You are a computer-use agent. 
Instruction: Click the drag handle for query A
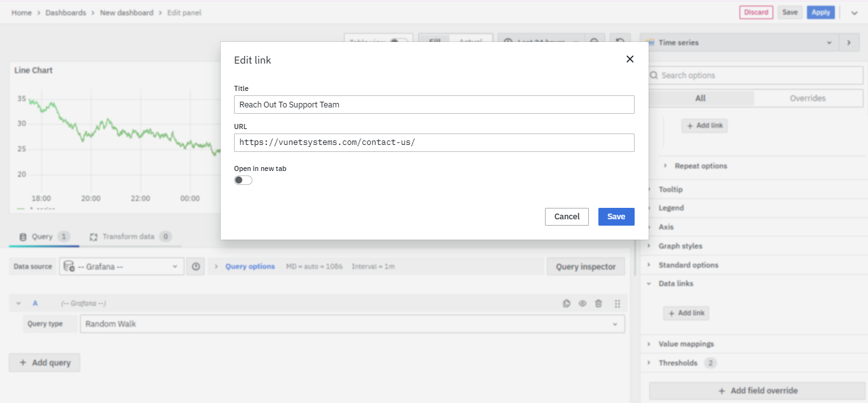(617, 304)
